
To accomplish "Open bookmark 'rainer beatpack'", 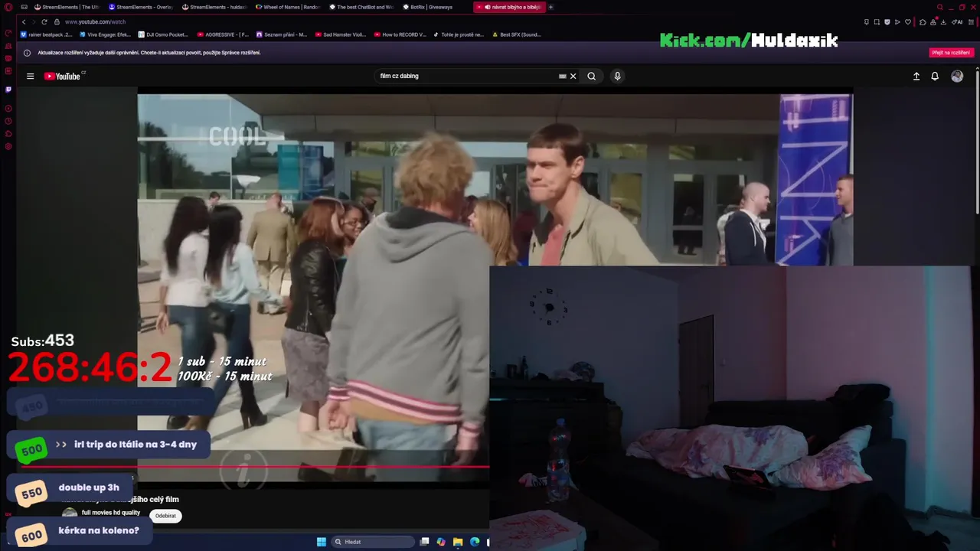I will [x=47, y=34].
